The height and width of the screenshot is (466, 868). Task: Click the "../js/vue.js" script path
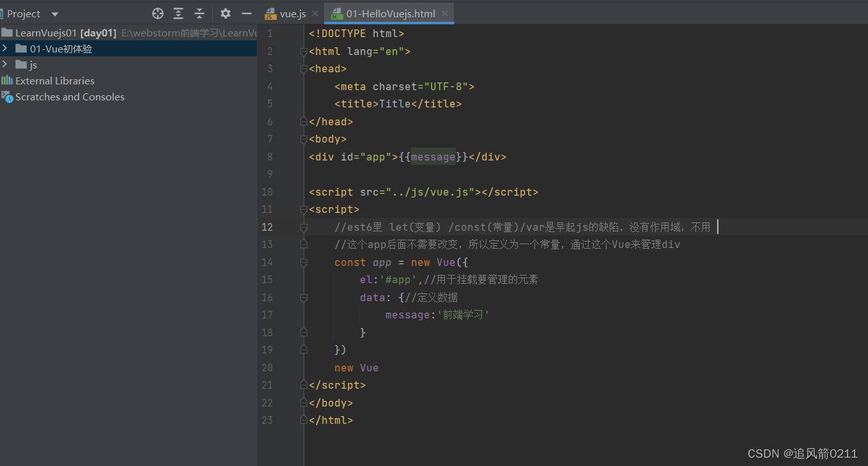(x=433, y=192)
